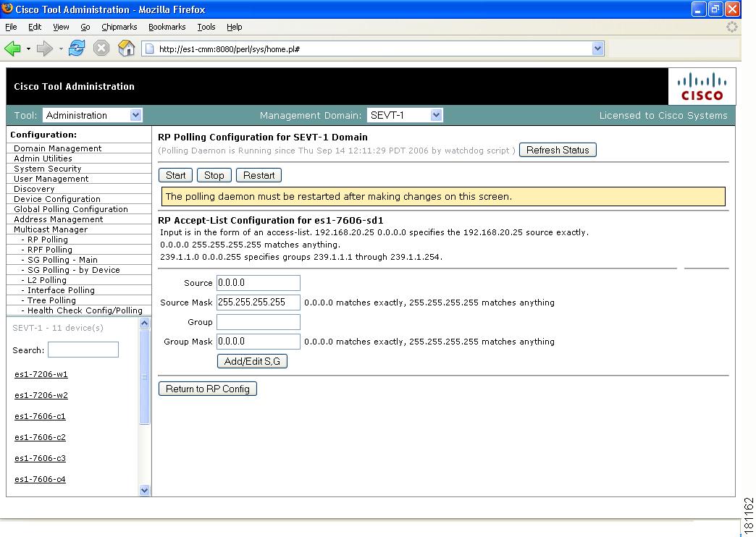Open device es1-7206-w2 link

(x=41, y=395)
